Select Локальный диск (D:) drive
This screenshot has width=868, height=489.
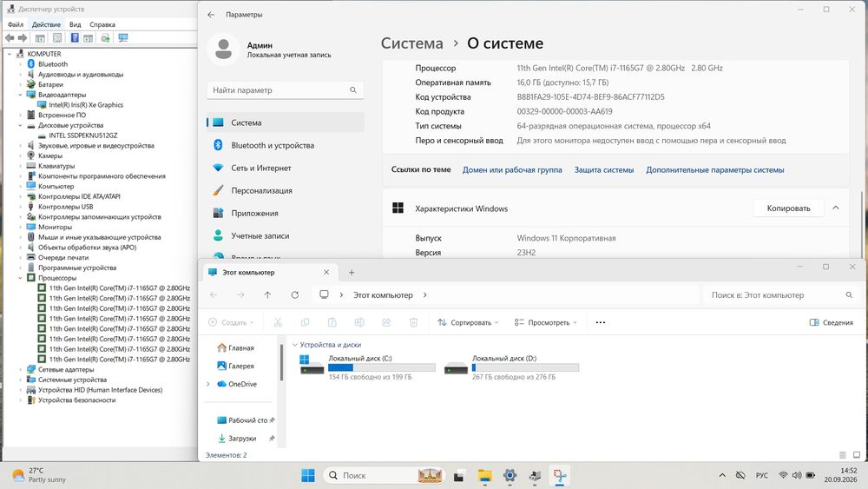click(512, 367)
